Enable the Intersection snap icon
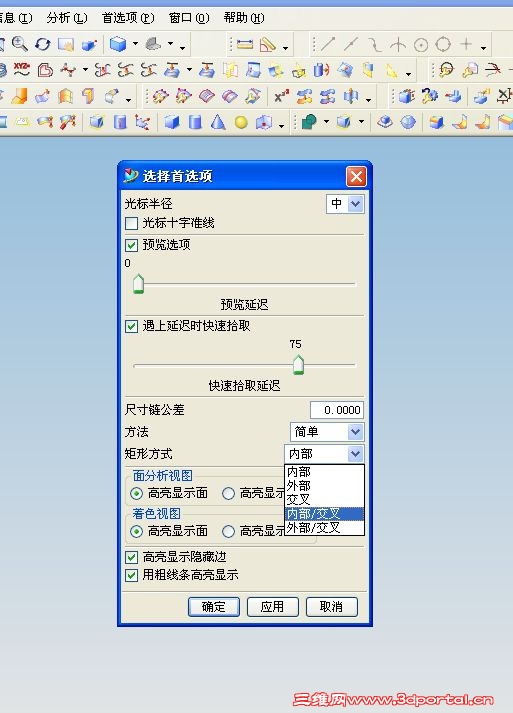This screenshot has width=513, height=713. tap(398, 45)
